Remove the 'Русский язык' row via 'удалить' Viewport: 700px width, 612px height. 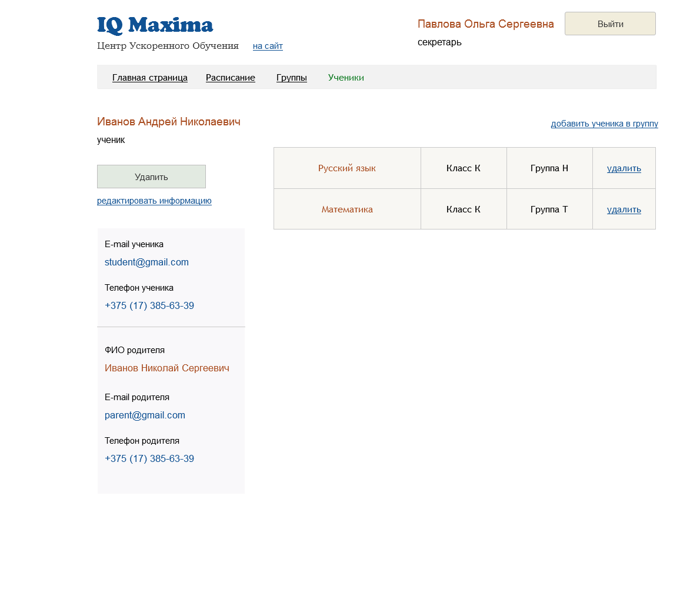pyautogui.click(x=624, y=168)
